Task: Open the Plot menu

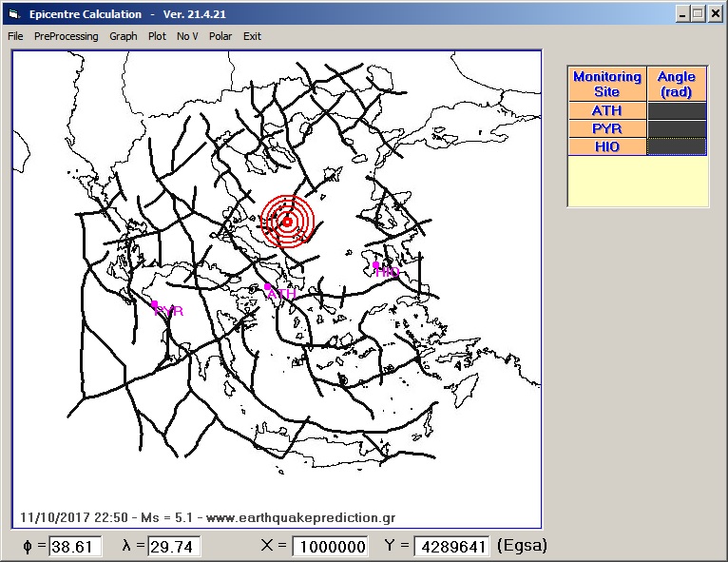Action: (x=157, y=36)
